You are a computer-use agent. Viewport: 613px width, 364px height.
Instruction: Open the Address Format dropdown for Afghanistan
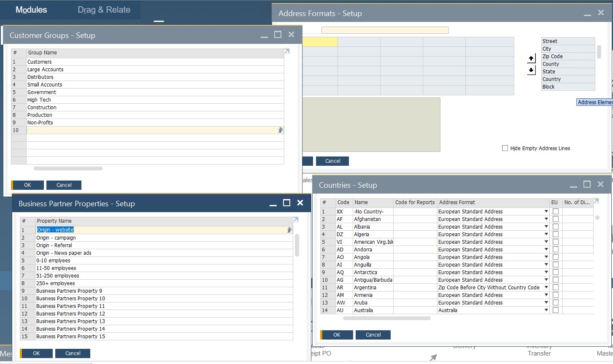tap(546, 219)
